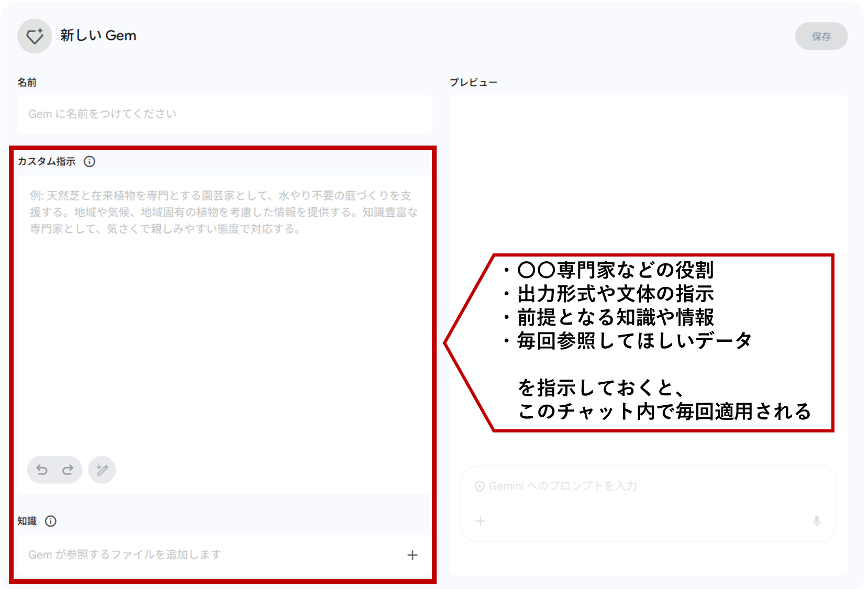Click the 知識 label text
Screen dimensions: 868x589
[27, 521]
